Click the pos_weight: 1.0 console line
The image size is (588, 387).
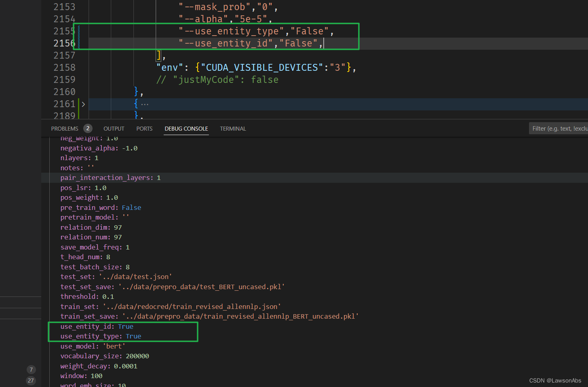89,198
